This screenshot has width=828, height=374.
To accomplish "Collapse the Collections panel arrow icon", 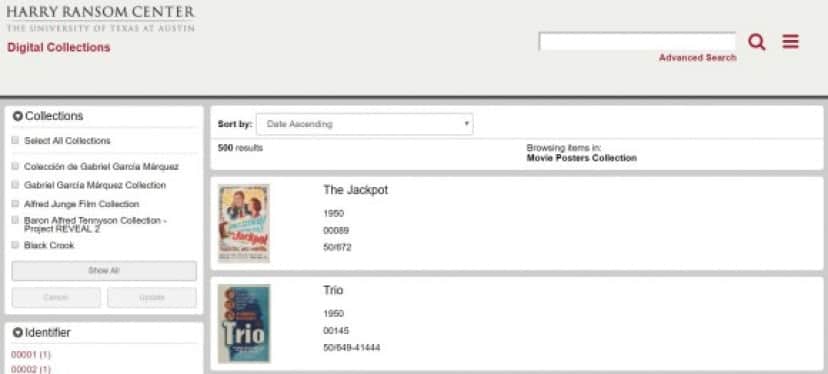I will pyautogui.click(x=17, y=116).
